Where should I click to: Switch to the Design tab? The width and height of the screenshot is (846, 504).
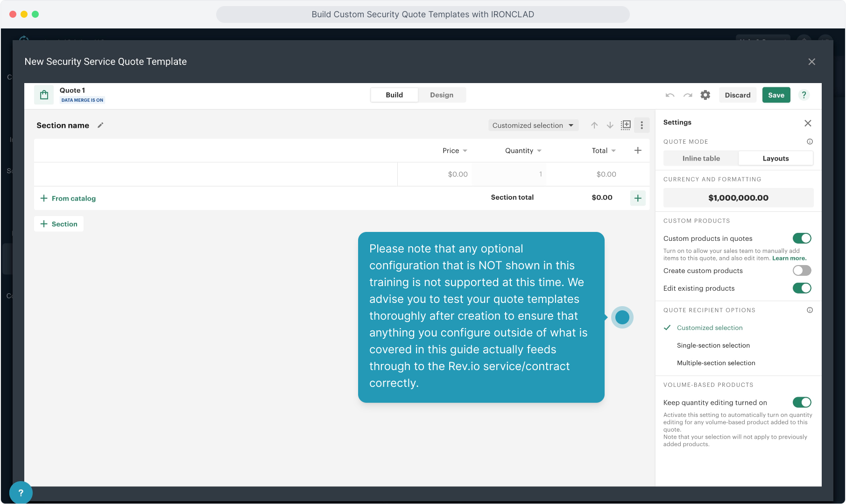pos(441,95)
